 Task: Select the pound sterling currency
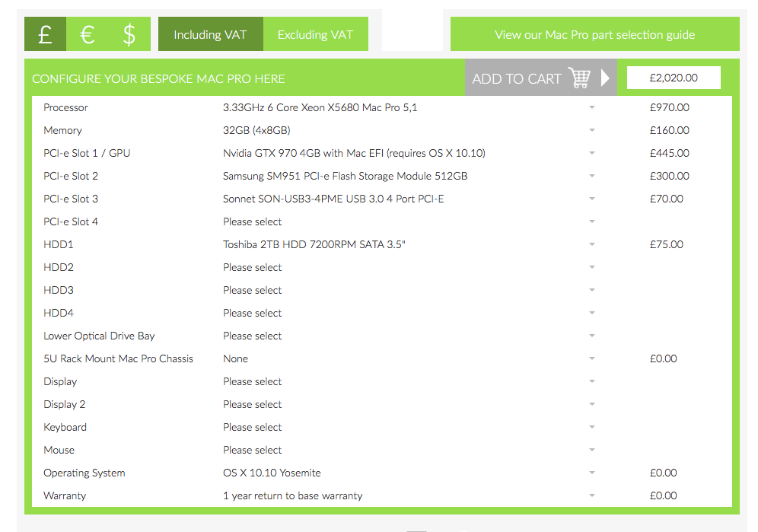[x=45, y=33]
